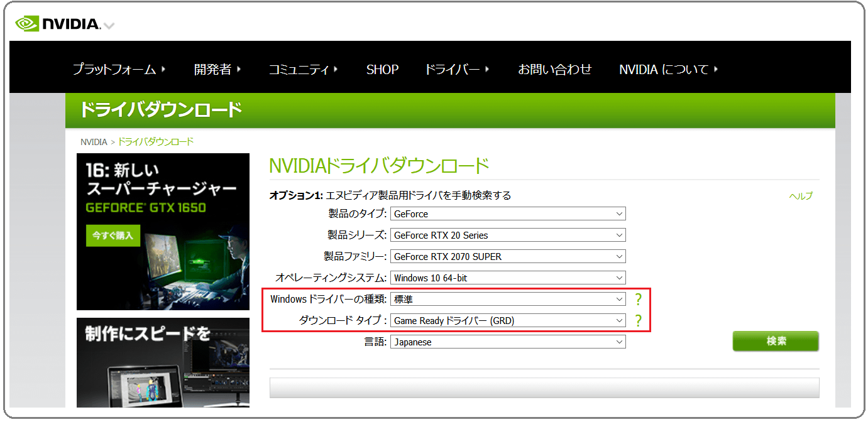This screenshot has width=868, height=422.
Task: Open the ヘルプ link
Action: (801, 196)
